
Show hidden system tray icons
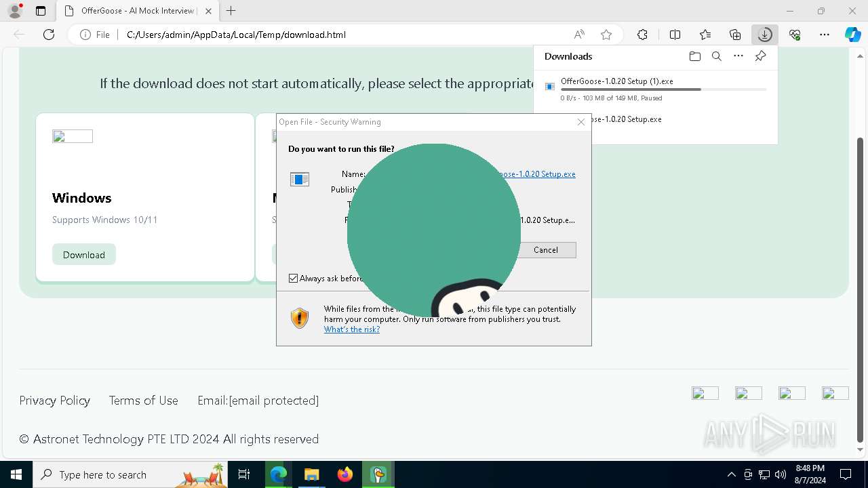[731, 474]
